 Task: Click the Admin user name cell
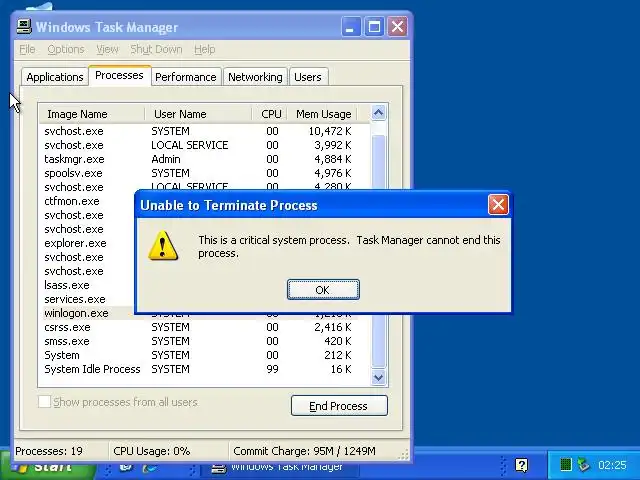(166, 159)
